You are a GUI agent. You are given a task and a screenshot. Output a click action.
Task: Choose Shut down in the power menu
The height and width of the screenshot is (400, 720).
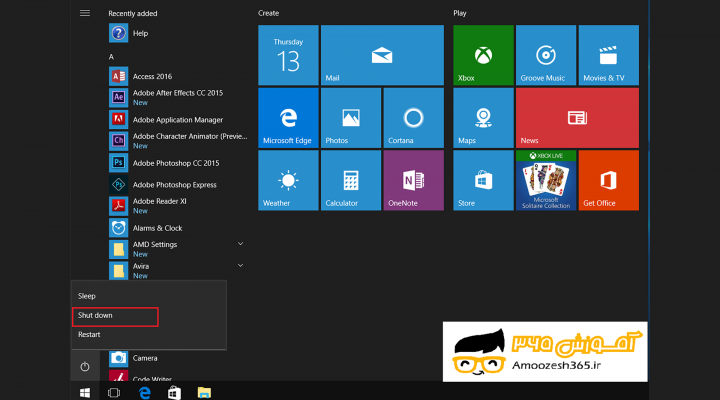pos(149,315)
